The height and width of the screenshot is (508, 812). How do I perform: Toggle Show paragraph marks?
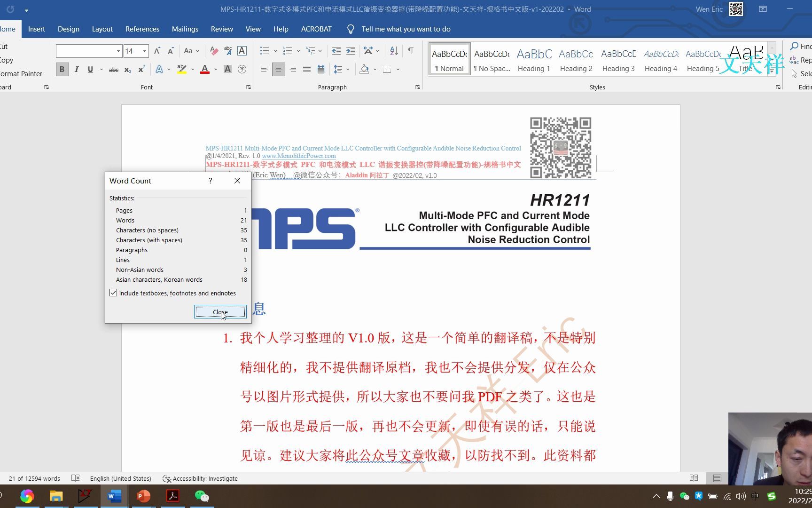(x=411, y=50)
